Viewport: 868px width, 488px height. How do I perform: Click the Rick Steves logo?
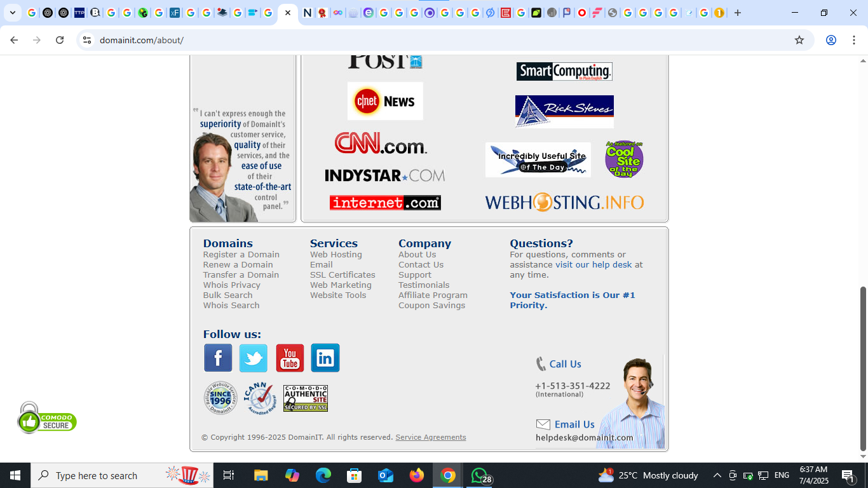pyautogui.click(x=564, y=111)
